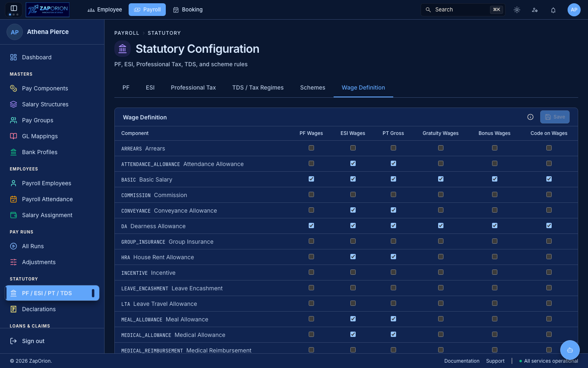
Task: Click the PF / ESI / PT / TDS bank icon
Action: [13, 293]
